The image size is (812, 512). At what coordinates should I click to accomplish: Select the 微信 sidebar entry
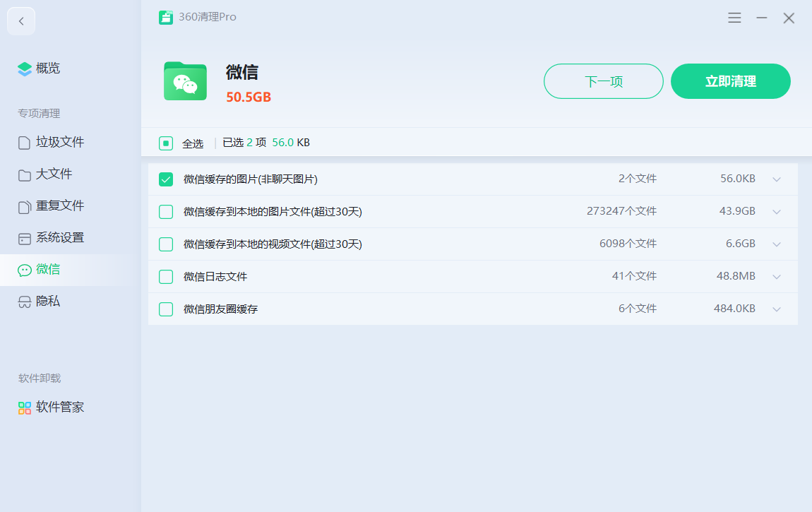pyautogui.click(x=48, y=269)
